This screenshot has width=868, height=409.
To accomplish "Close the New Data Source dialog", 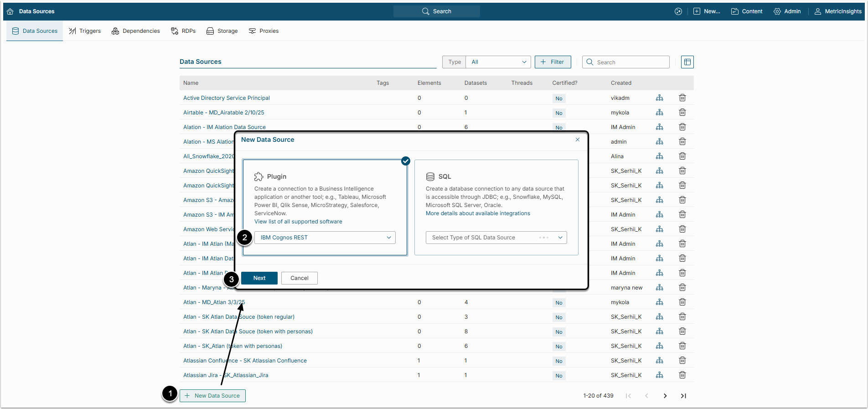I will (577, 140).
